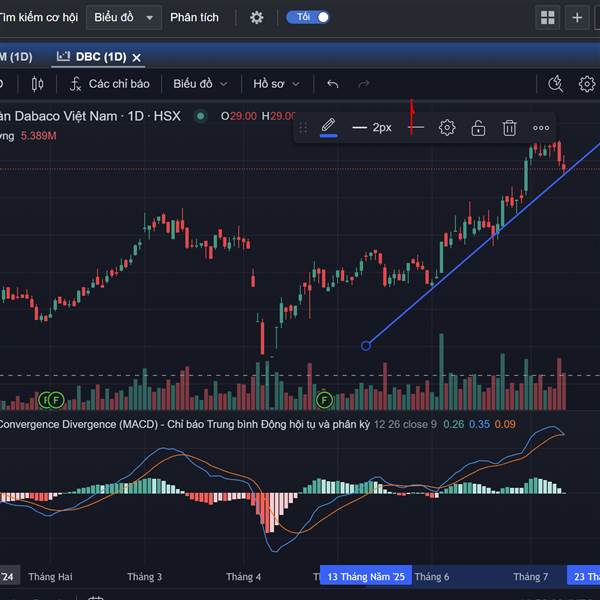Open Phân tích menu

[194, 17]
